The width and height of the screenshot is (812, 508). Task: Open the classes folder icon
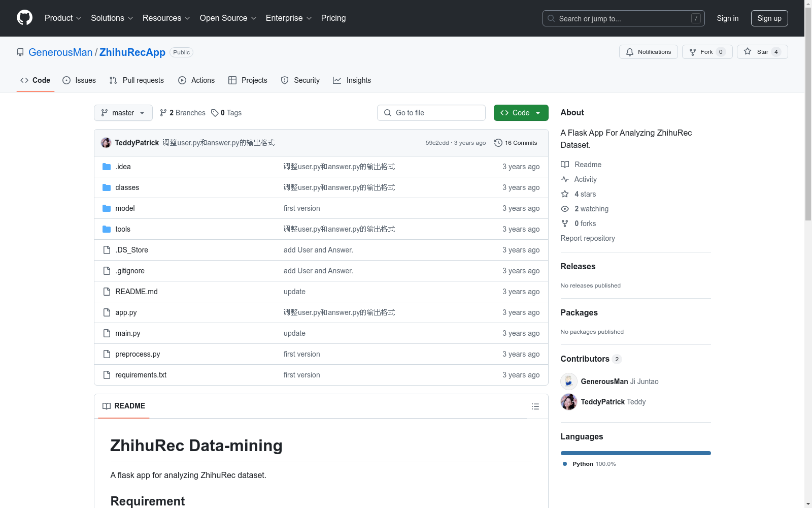107,187
